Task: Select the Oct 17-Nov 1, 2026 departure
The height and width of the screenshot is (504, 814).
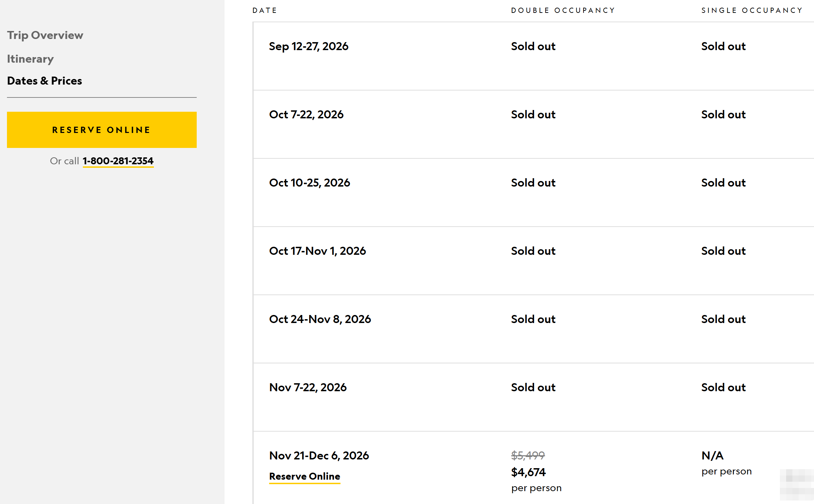Action: click(x=533, y=261)
